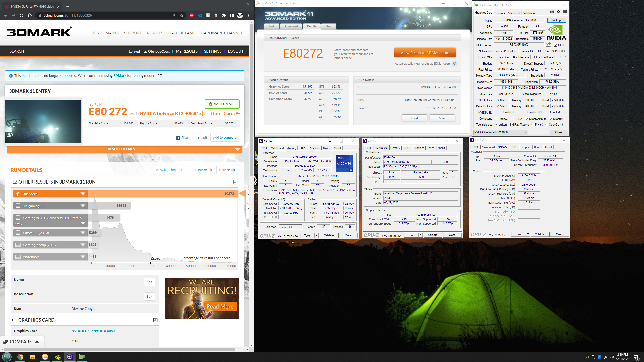
Task: Click the Add to compare button
Action: click(x=225, y=138)
